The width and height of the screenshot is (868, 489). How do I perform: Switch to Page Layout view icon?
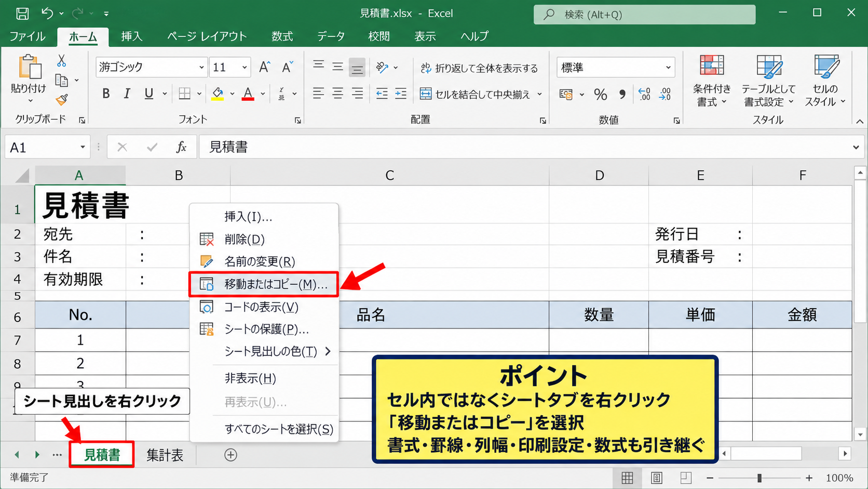[x=657, y=478]
